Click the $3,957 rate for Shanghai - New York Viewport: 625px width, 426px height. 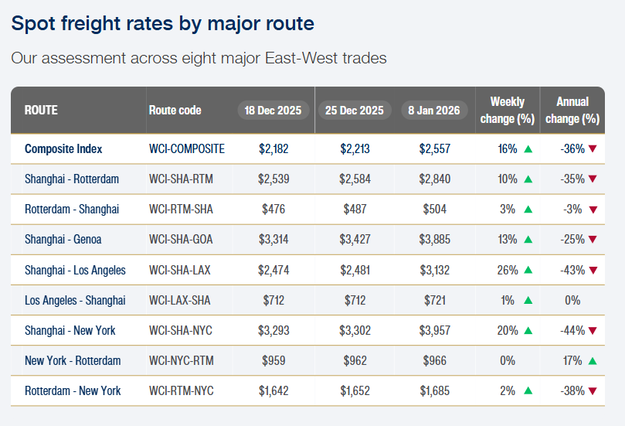[440, 330]
